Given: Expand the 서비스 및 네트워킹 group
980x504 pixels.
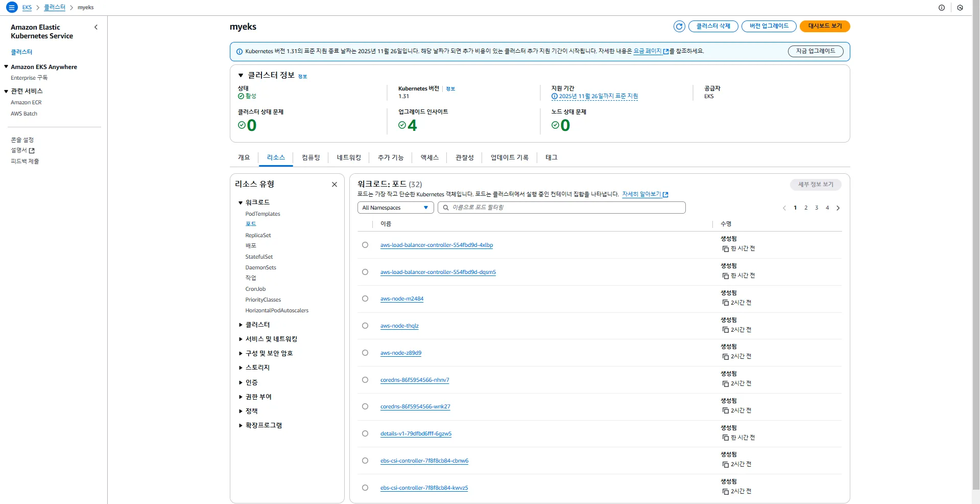Looking at the screenshot, I should (x=241, y=339).
